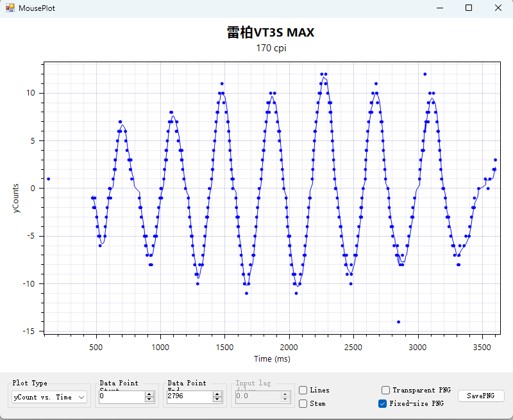Enable the Lines checkbox
The image size is (513, 420).
tap(303, 390)
